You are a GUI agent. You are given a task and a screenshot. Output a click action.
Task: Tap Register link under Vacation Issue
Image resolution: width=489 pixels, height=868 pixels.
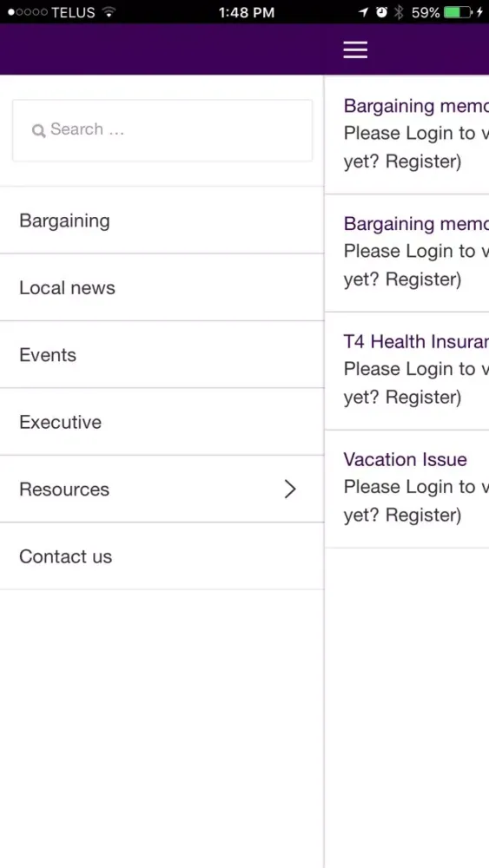(x=421, y=516)
